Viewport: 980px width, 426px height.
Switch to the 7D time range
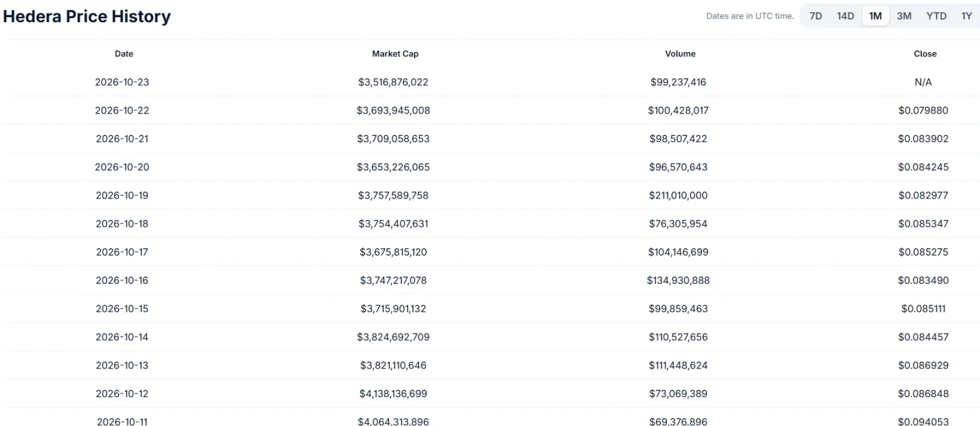pyautogui.click(x=816, y=16)
